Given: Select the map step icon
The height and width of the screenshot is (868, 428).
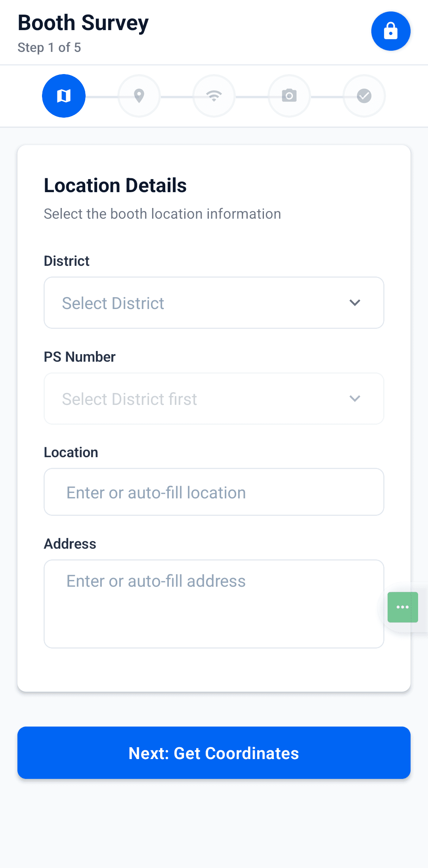Looking at the screenshot, I should (64, 96).
